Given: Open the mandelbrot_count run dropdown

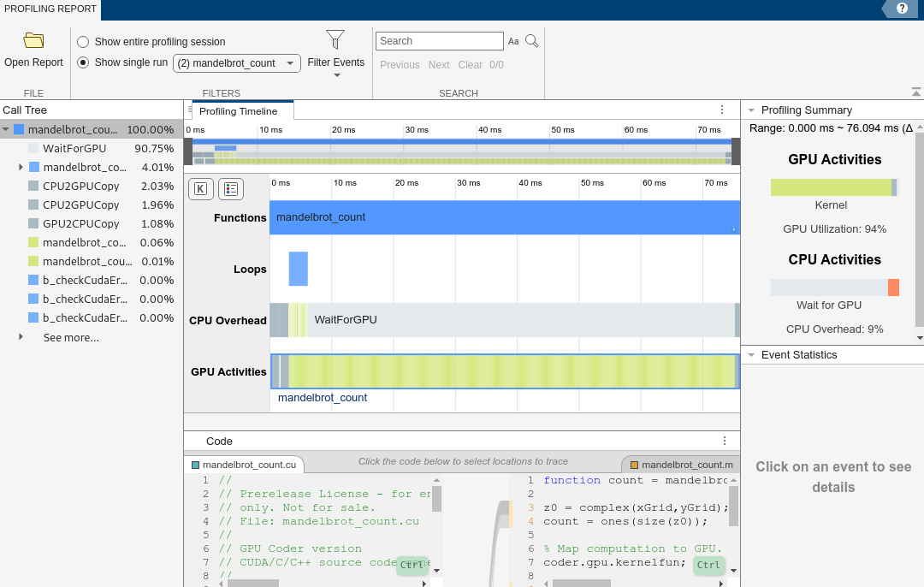Looking at the screenshot, I should (236, 62).
